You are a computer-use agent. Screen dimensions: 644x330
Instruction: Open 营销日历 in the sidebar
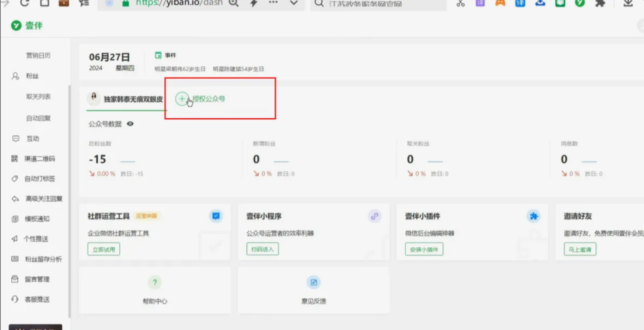pos(38,55)
